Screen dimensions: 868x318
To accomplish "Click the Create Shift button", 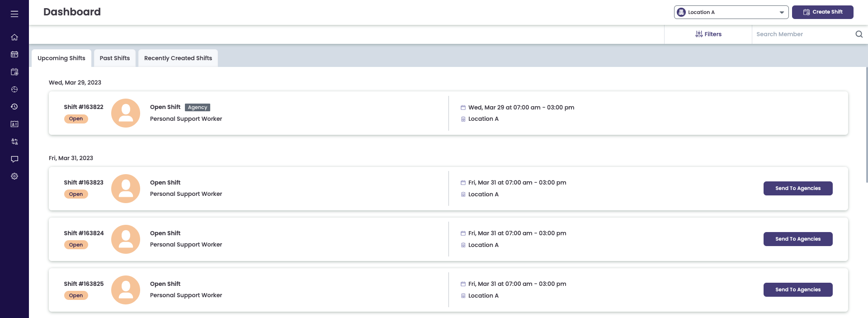I will pyautogui.click(x=823, y=12).
